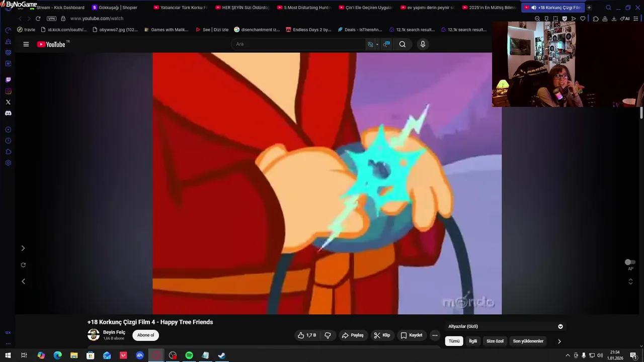Switch to 5 Most Disturbing tab
644x362 pixels.
(304, 8)
